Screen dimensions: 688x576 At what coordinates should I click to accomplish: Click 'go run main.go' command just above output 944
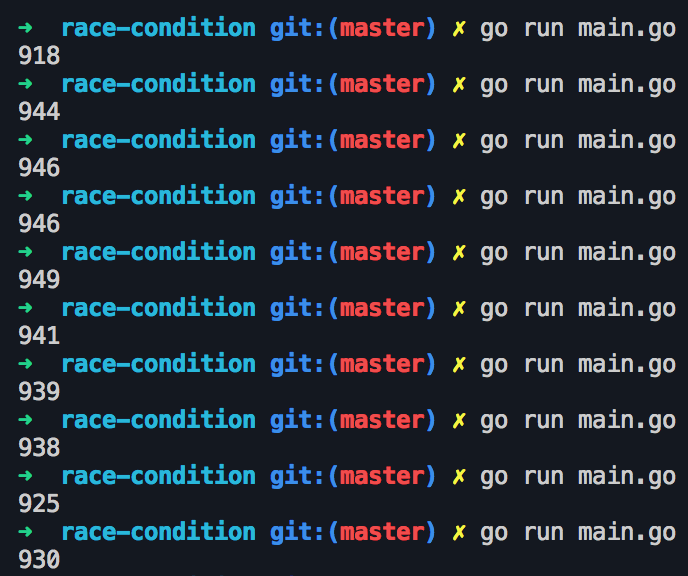(578, 86)
